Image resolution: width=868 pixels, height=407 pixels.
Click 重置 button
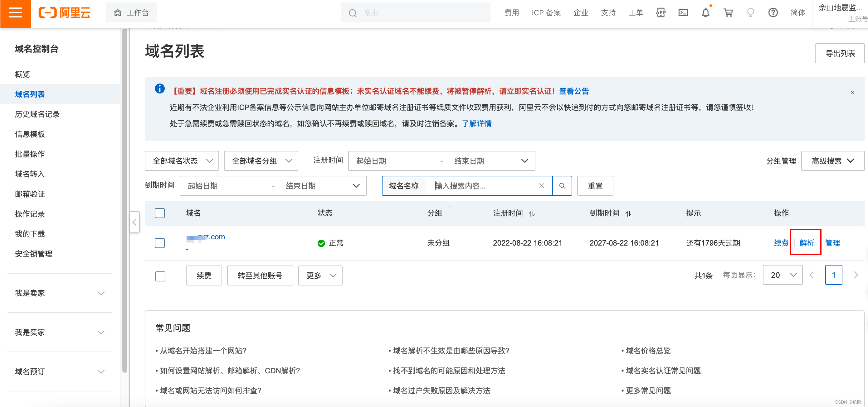coord(595,186)
